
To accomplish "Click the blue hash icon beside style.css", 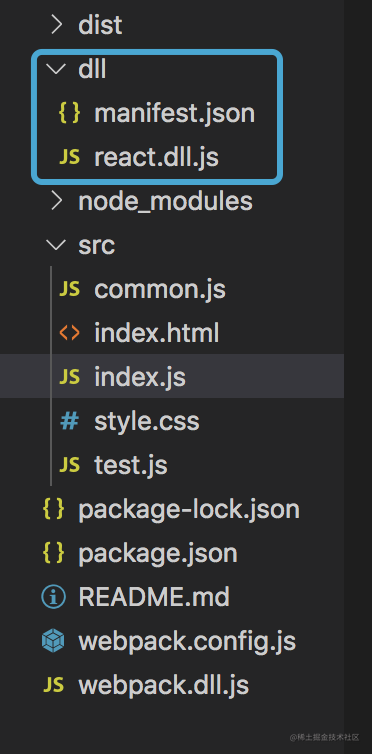I will [69, 422].
